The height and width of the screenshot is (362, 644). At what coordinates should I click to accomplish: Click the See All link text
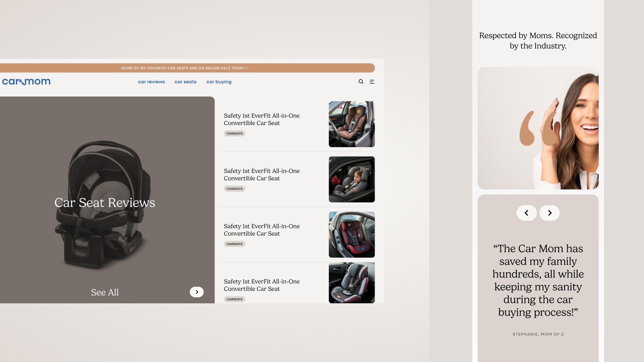[x=105, y=292]
